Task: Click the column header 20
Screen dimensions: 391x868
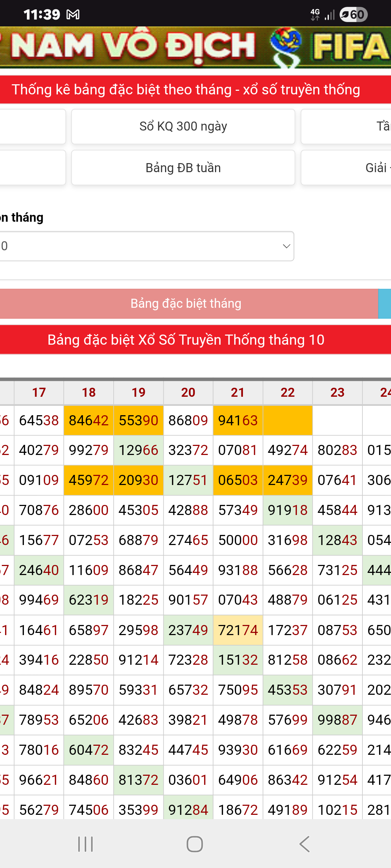Action: coord(188,392)
